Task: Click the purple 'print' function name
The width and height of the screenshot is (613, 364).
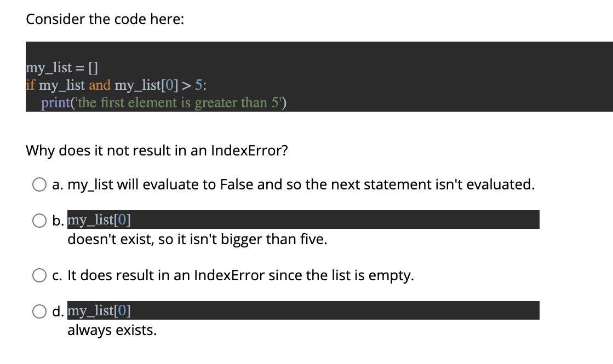Action: [x=55, y=103]
